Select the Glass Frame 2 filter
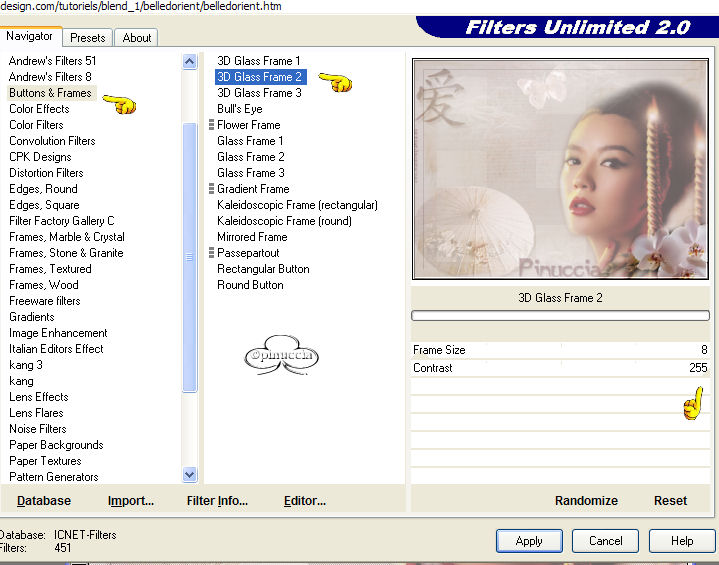 click(x=251, y=157)
